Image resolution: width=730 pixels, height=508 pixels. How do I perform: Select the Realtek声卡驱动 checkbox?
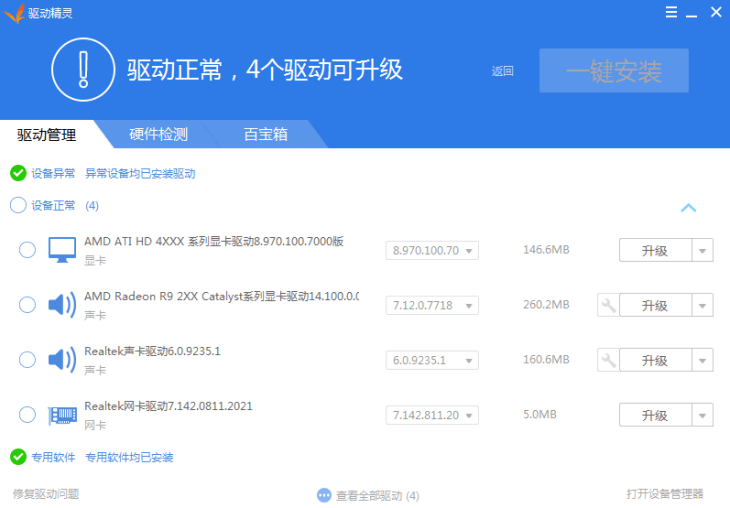click(x=27, y=359)
